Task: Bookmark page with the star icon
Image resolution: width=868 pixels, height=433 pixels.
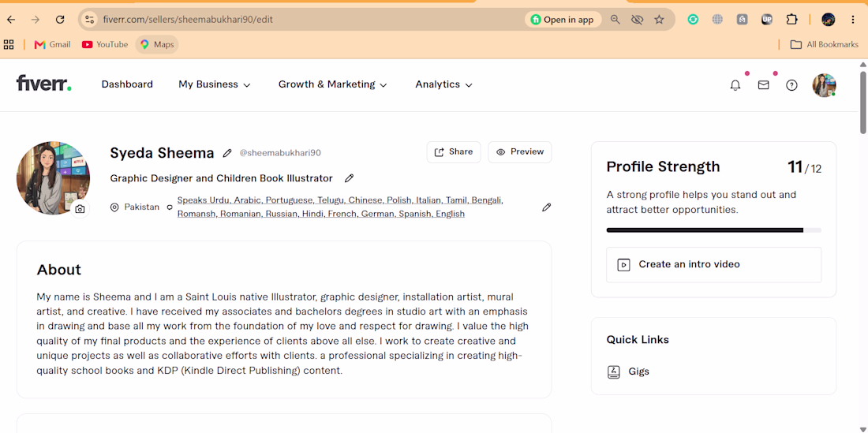Action: click(659, 20)
